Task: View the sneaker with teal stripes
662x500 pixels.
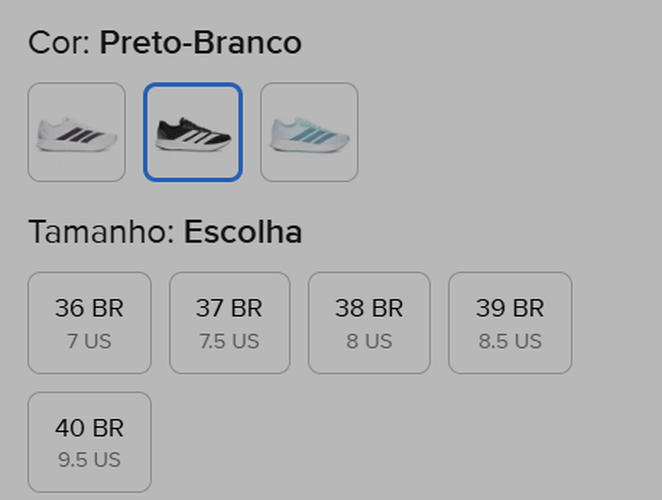Action: [x=309, y=132]
